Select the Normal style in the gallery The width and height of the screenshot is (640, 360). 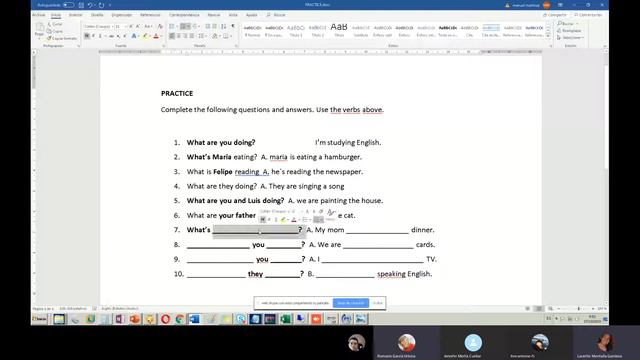253,31
